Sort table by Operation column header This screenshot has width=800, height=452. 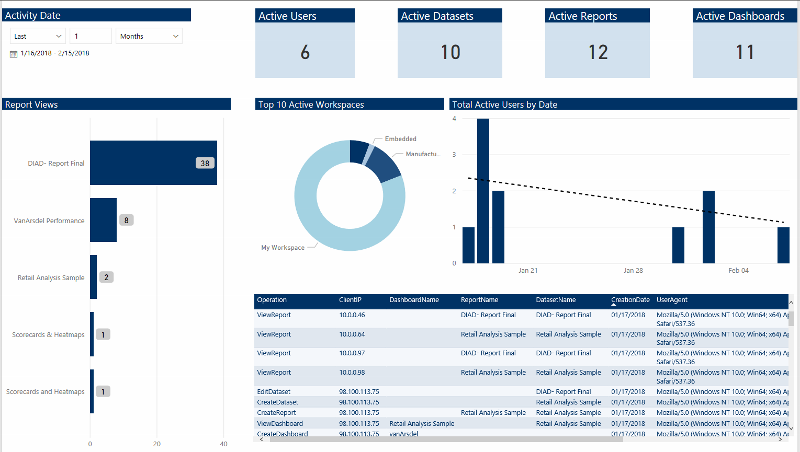point(272,300)
